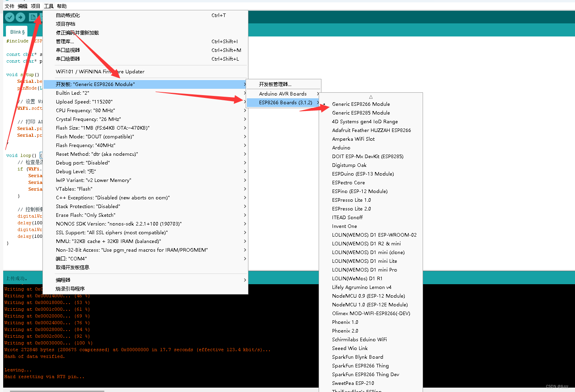Select 4D Systems gen4 IoD Range

371,121
